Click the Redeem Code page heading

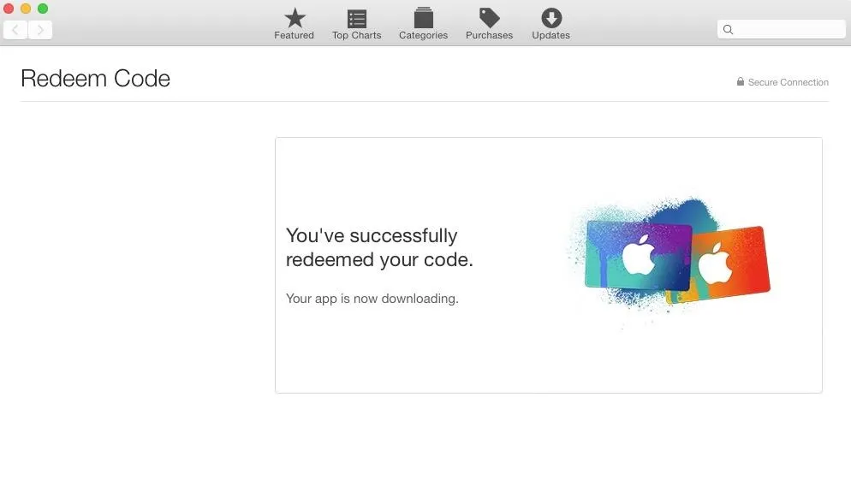pyautogui.click(x=96, y=78)
